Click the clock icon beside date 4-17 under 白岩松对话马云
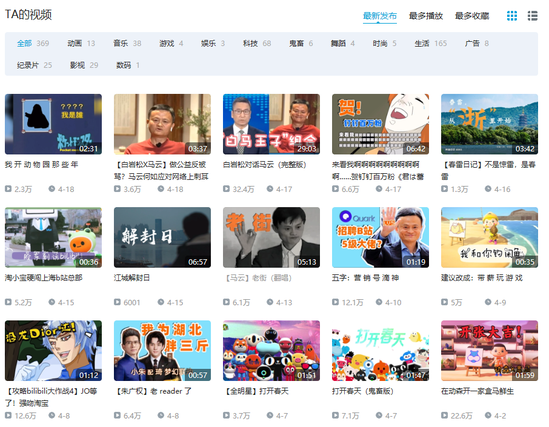Viewport: 549px width, 427px height. 270,189
